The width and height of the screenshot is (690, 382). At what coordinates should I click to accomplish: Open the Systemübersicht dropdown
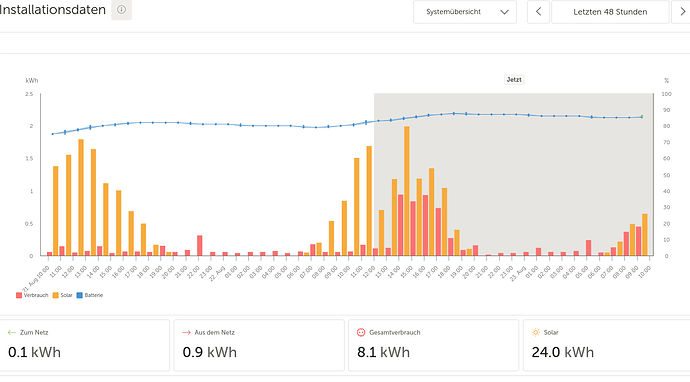point(465,12)
